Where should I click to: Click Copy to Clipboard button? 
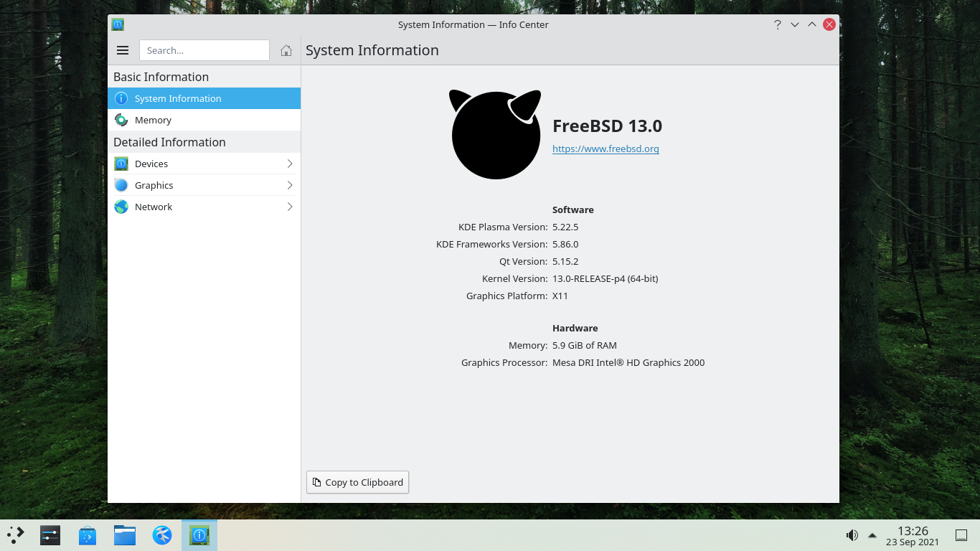(x=357, y=482)
